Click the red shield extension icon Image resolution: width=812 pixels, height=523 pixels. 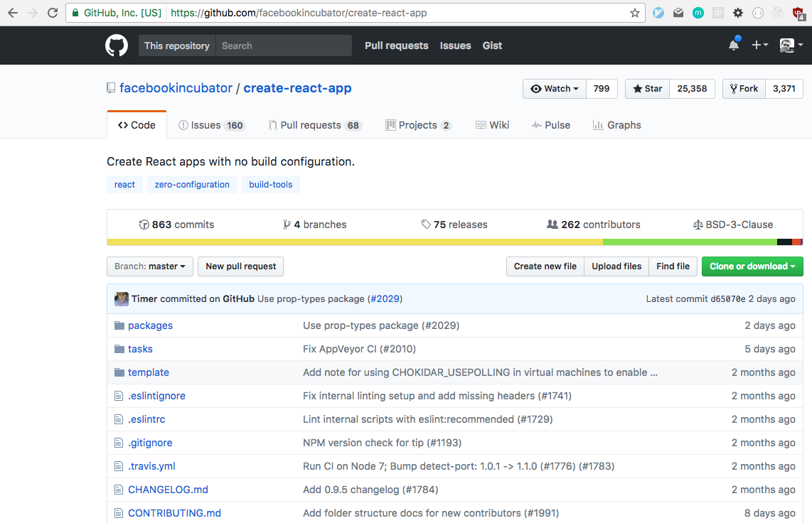799,14
